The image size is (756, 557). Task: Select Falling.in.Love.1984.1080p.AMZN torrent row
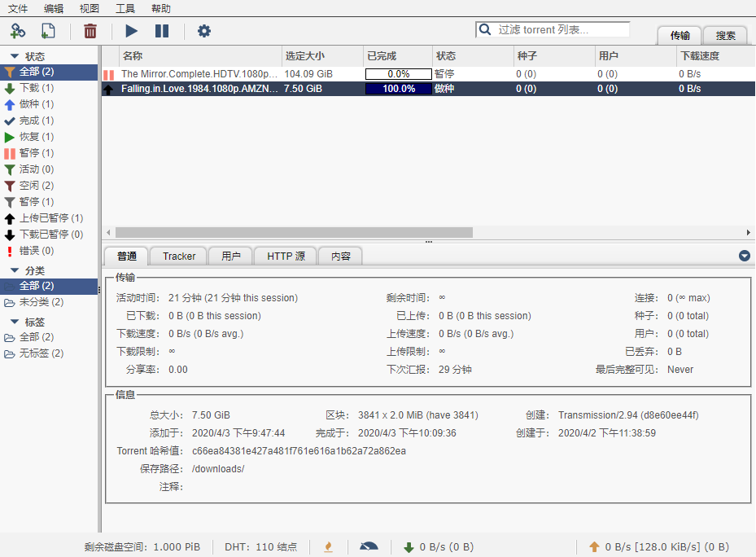pyautogui.click(x=428, y=89)
